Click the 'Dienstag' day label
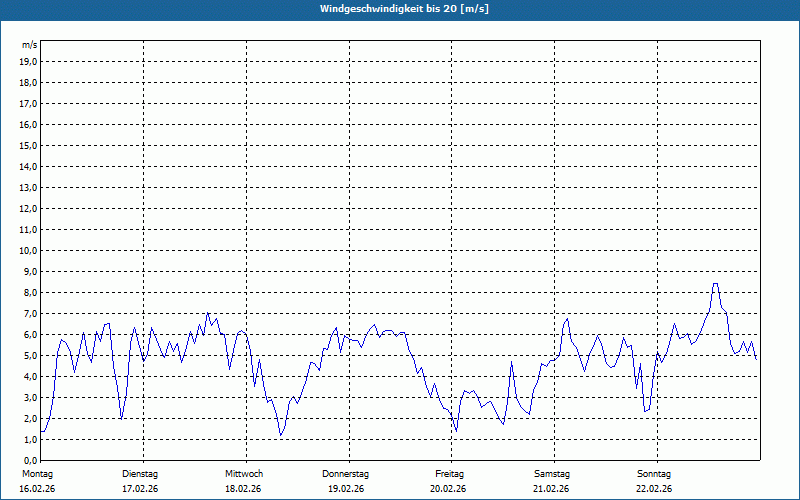The height and width of the screenshot is (500, 800). pyautogui.click(x=140, y=474)
